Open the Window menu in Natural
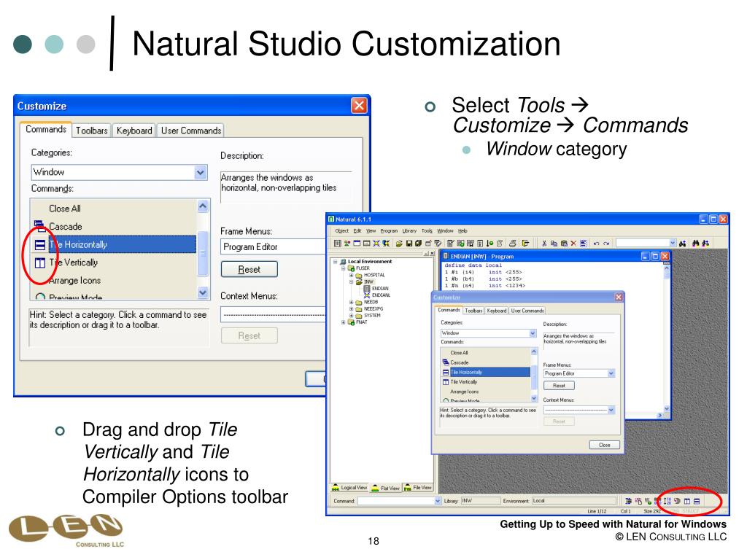The image size is (747, 560). (x=445, y=231)
